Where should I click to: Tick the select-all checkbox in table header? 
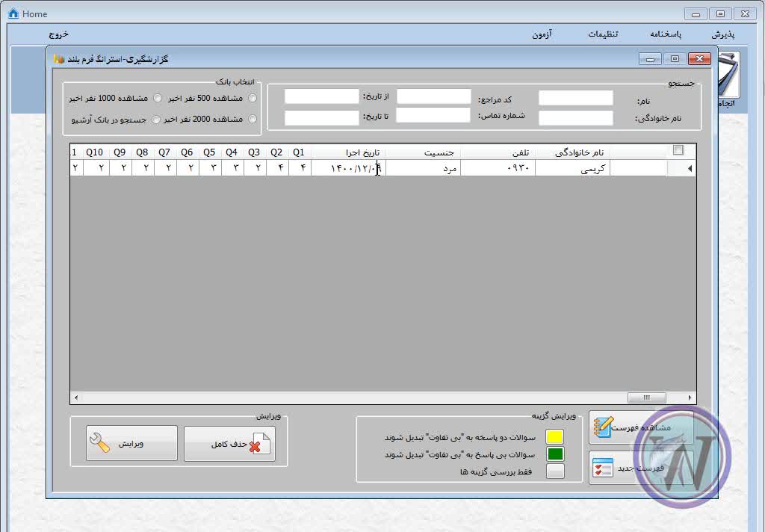click(678, 150)
